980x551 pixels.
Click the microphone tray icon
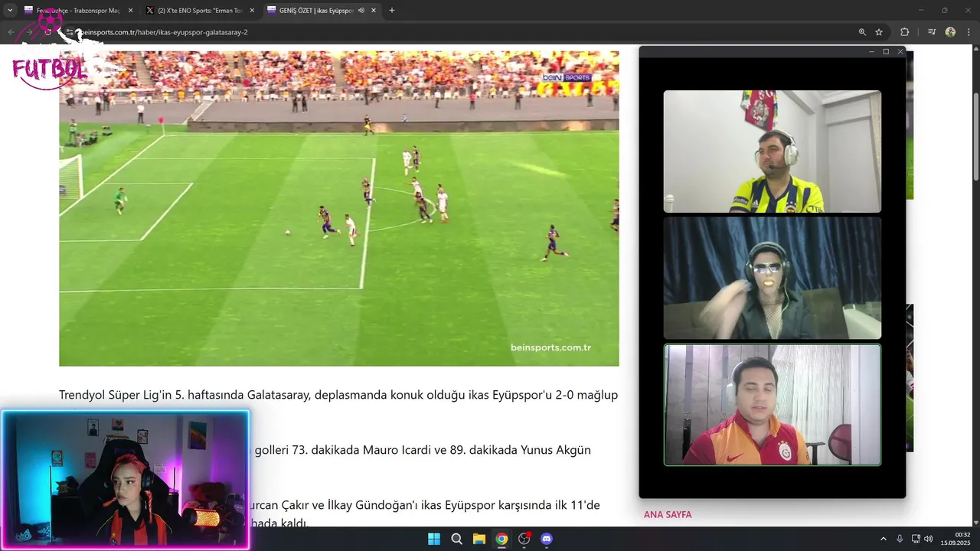[x=900, y=539]
